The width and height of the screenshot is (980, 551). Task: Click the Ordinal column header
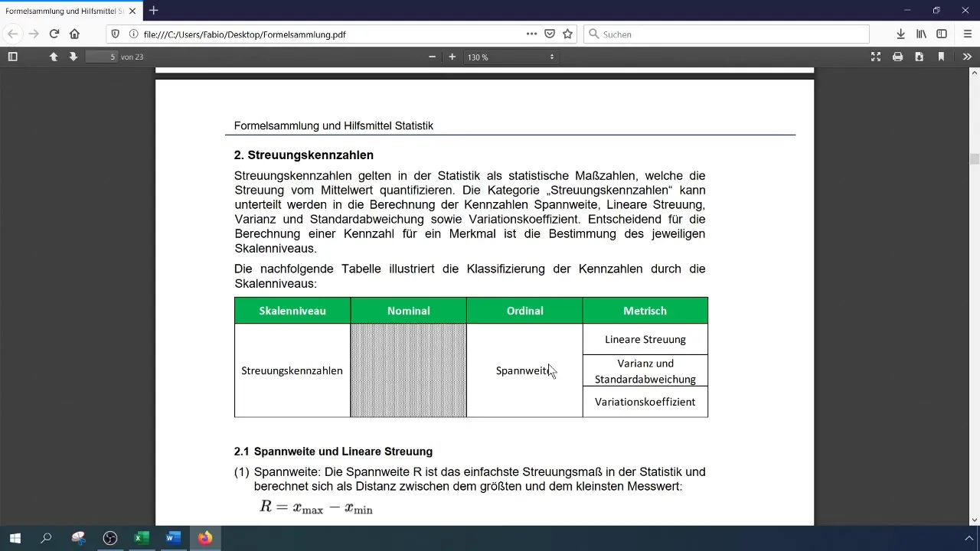click(x=524, y=311)
